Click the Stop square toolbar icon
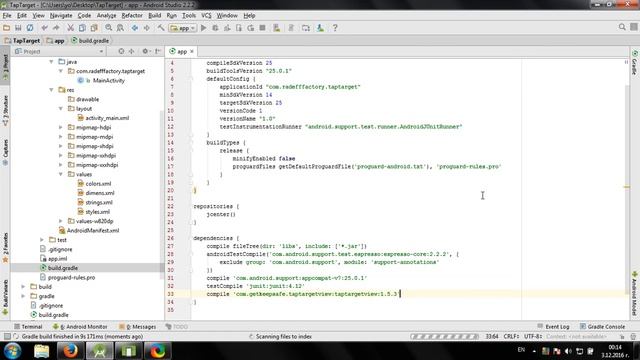Image resolution: width=640 pixels, height=360 pixels. [x=262, y=28]
